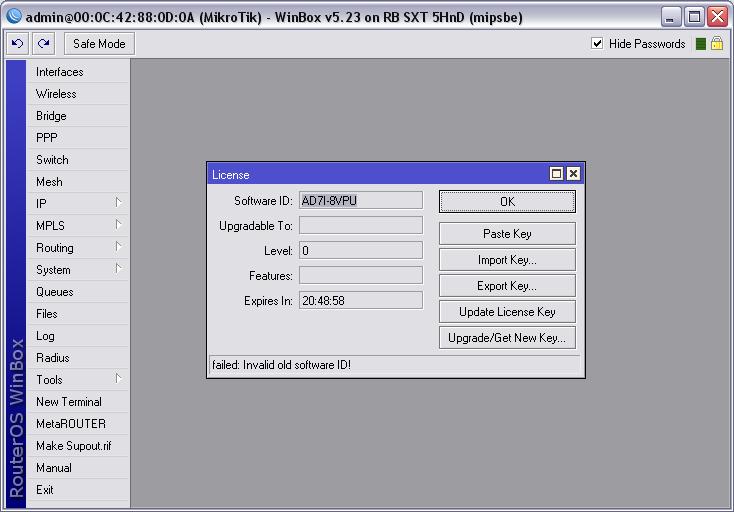Image resolution: width=734 pixels, height=512 pixels.
Task: Click the Import Key... button
Action: [507, 260]
